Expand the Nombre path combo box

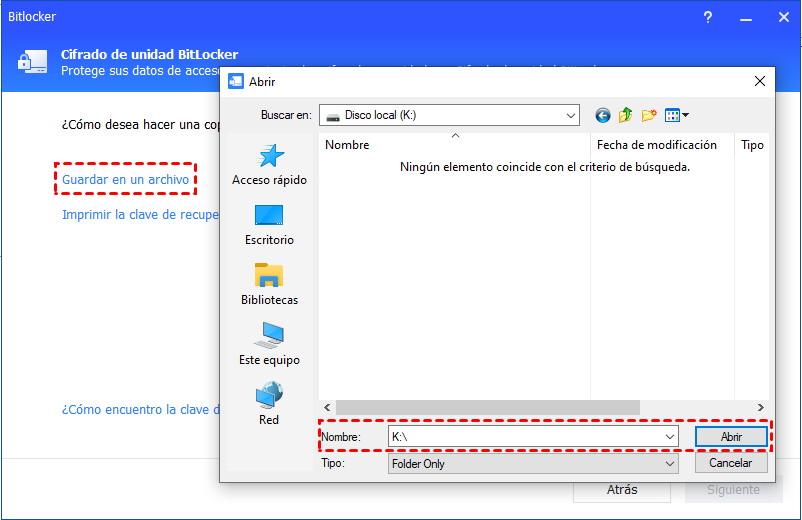click(669, 437)
